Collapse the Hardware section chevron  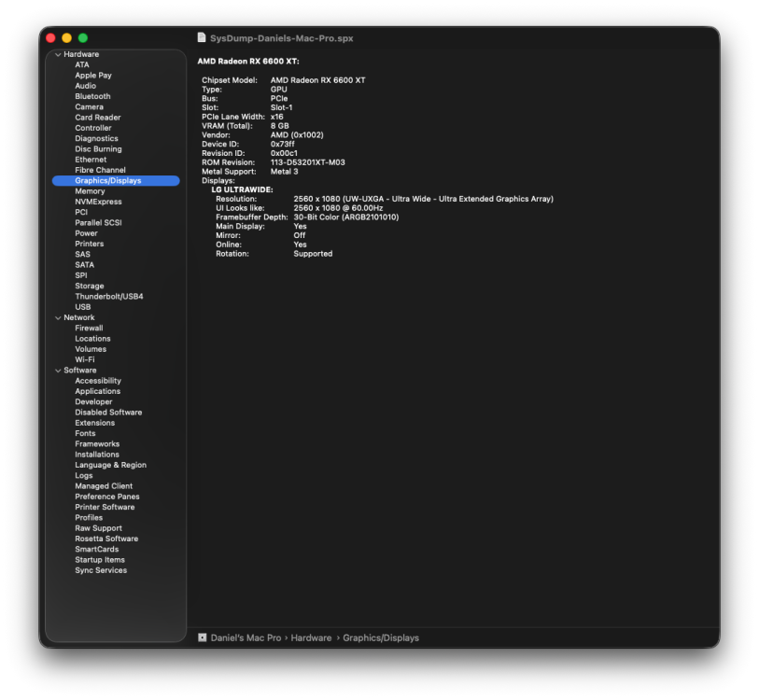coord(58,55)
